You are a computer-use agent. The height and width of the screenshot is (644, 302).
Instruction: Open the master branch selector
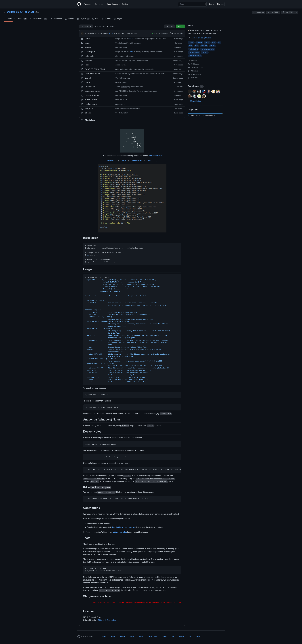86,26
